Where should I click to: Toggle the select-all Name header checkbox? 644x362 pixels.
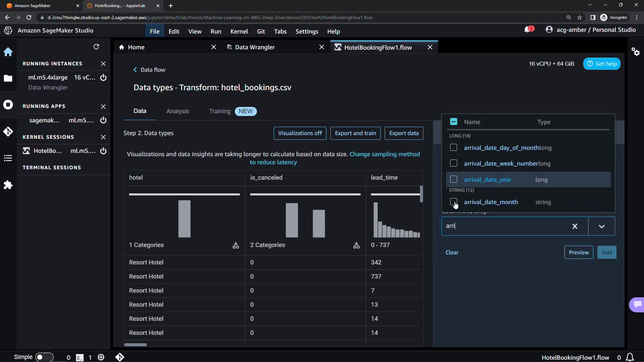pos(453,122)
